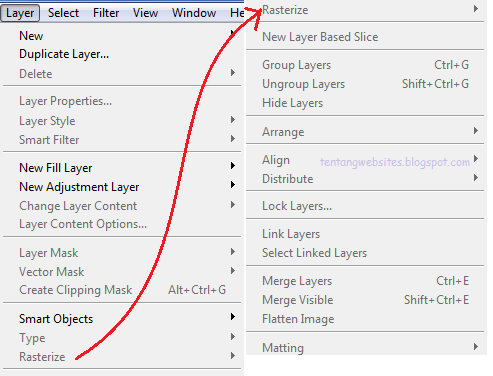This screenshot has width=493, height=376.
Task: Choose New Layer Based Slice
Action: (x=365, y=37)
